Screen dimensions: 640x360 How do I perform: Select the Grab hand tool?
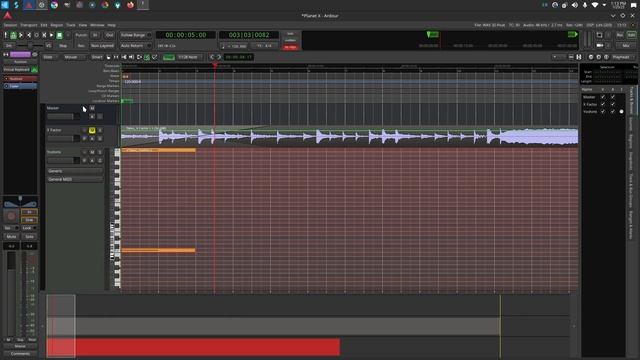(108, 57)
